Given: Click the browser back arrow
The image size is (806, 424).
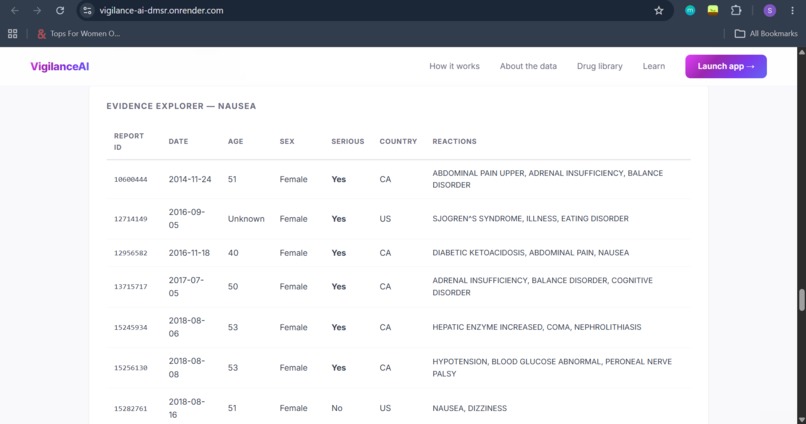Looking at the screenshot, I should 14,10.
